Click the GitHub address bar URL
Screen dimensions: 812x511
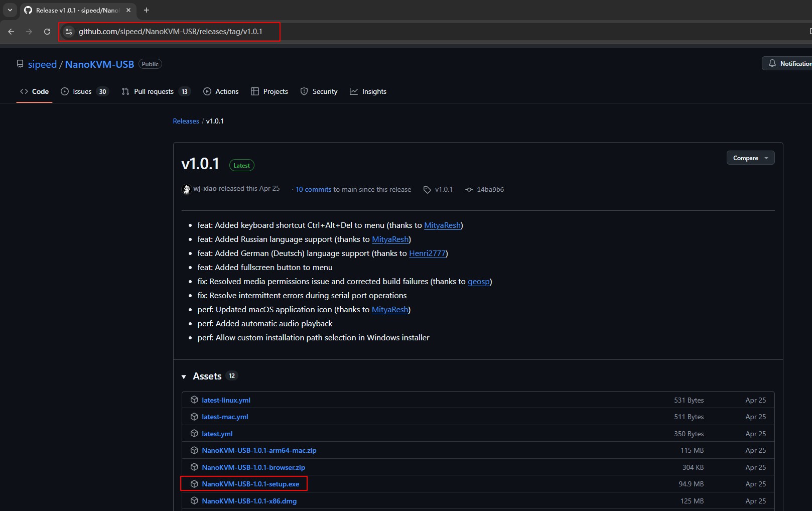[x=171, y=32]
